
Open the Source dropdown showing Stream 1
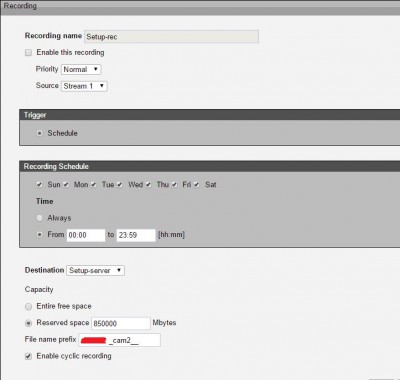(84, 86)
